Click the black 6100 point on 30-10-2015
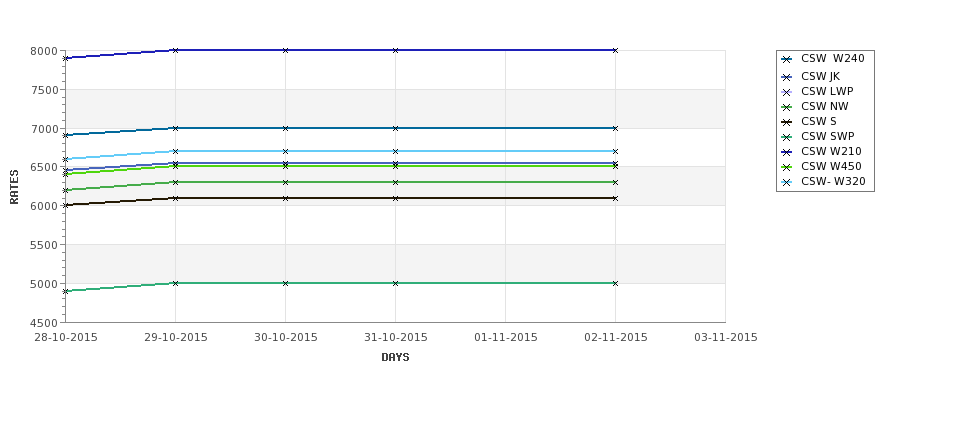Viewport: 975px width, 429px height. coord(285,198)
